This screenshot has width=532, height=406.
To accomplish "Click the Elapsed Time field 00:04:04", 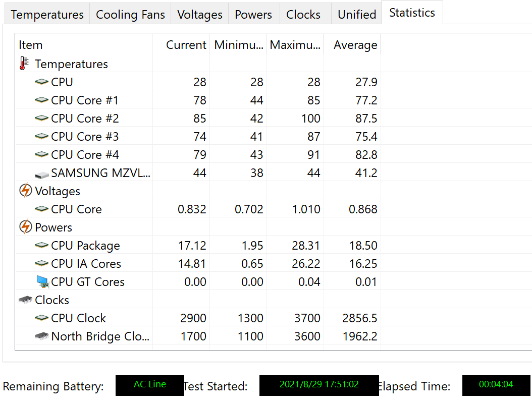I will [x=496, y=385].
